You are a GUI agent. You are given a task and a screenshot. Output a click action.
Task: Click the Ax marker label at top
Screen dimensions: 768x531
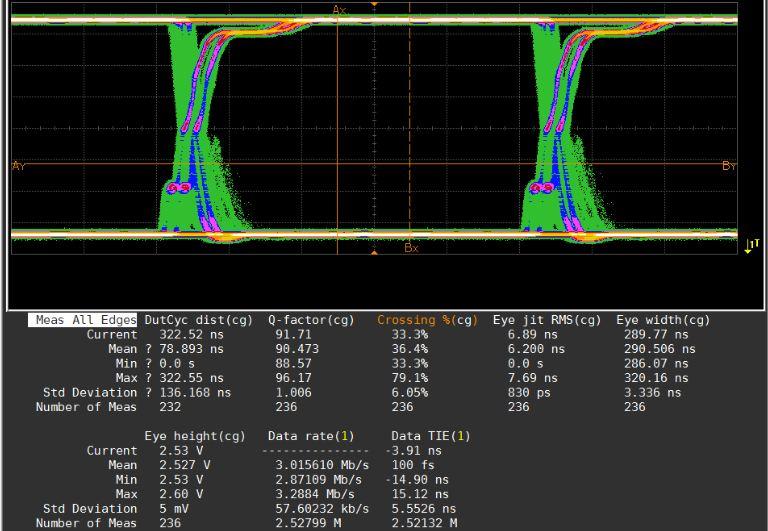339,9
